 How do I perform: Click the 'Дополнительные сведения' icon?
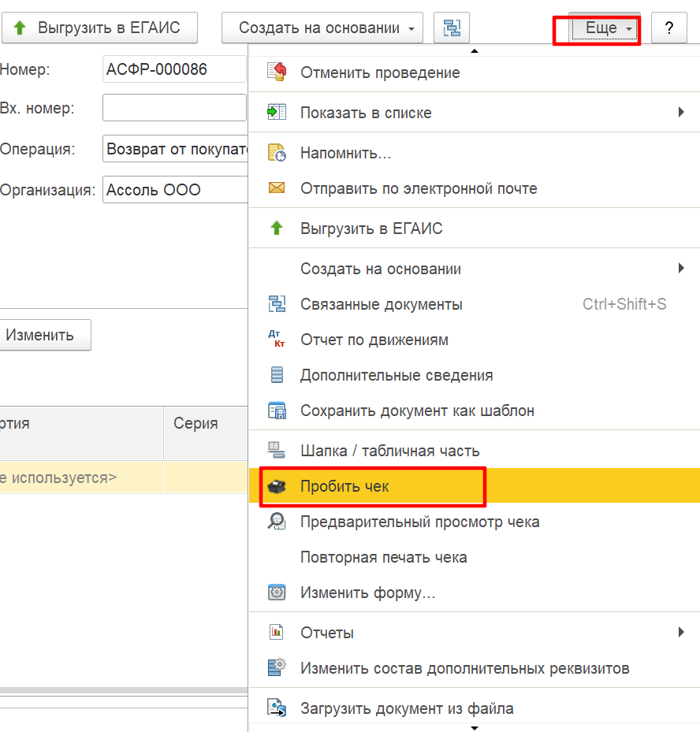click(277, 375)
